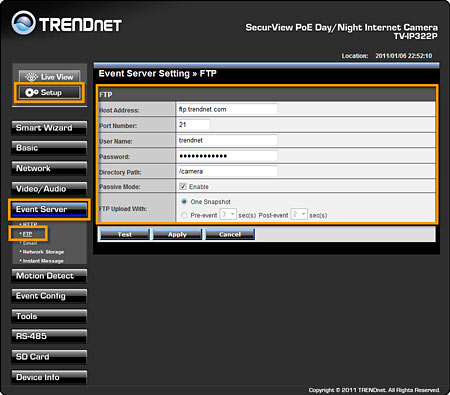Click the Apply button
The height and width of the screenshot is (395, 450).
point(177,234)
